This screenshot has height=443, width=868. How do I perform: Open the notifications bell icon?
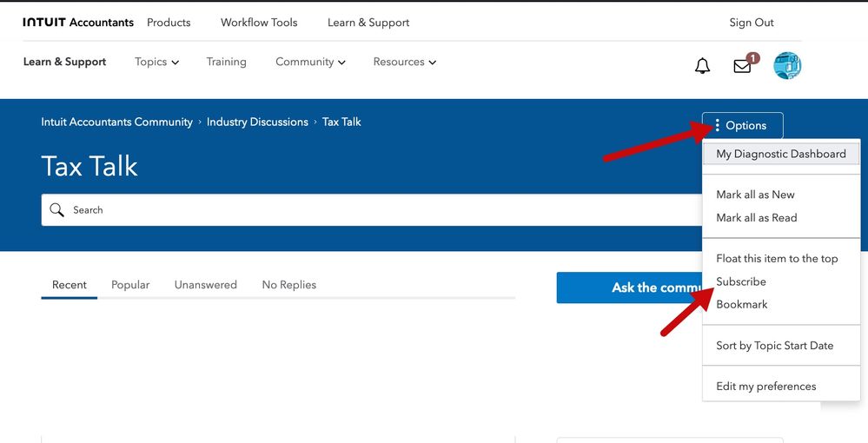click(x=703, y=66)
